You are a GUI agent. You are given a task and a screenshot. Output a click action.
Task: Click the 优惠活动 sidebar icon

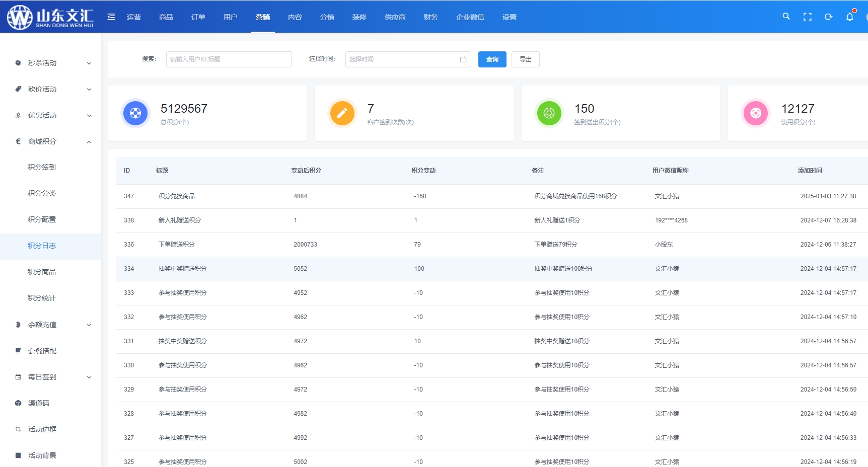[x=18, y=115]
